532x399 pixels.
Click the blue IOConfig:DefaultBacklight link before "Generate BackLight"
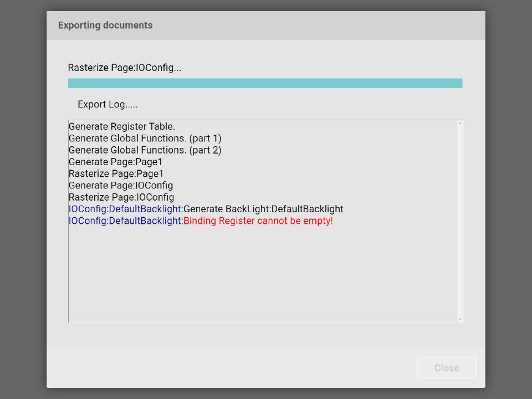(125, 209)
